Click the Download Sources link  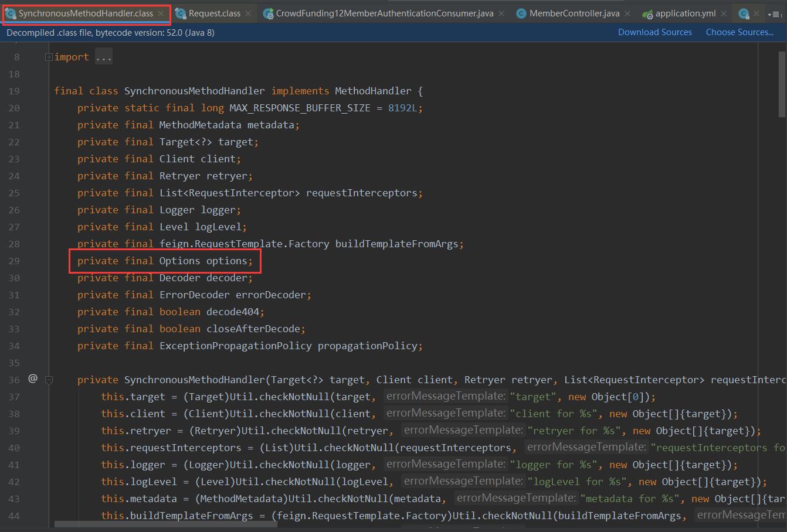coord(654,32)
